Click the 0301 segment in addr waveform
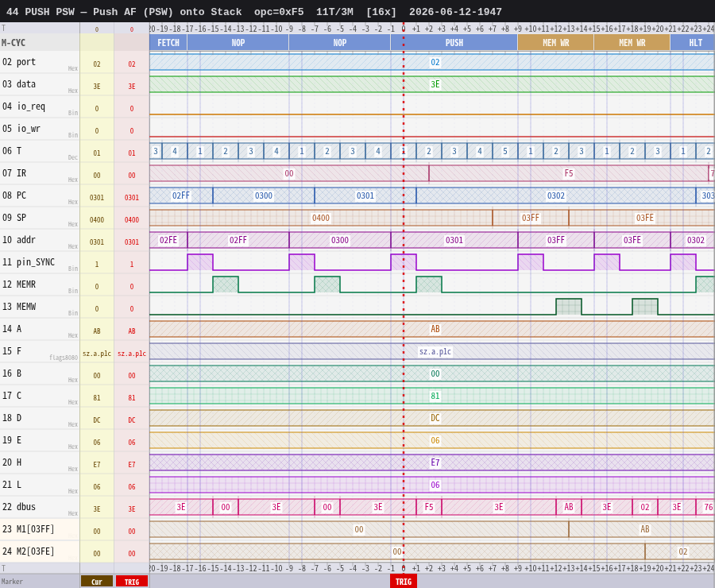The image size is (715, 588). (x=454, y=241)
